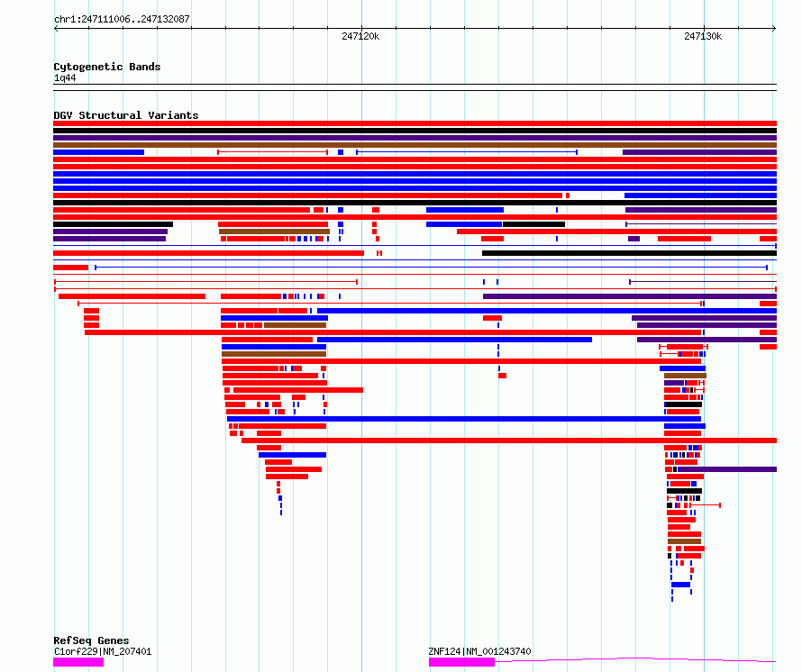Image resolution: width=802 pixels, height=672 pixels.
Task: Click the C1orf229|NM_207401 gene label
Action: 103,651
